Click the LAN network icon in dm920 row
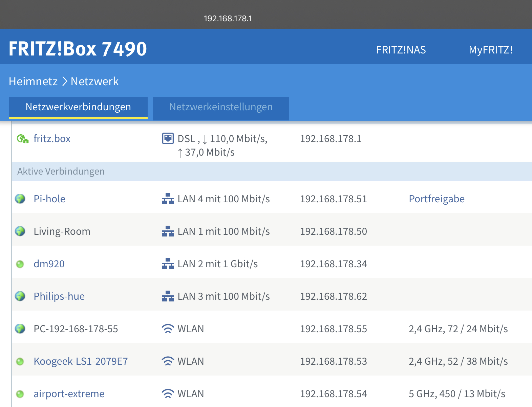Viewport: 532px width, 407px height. click(x=168, y=264)
